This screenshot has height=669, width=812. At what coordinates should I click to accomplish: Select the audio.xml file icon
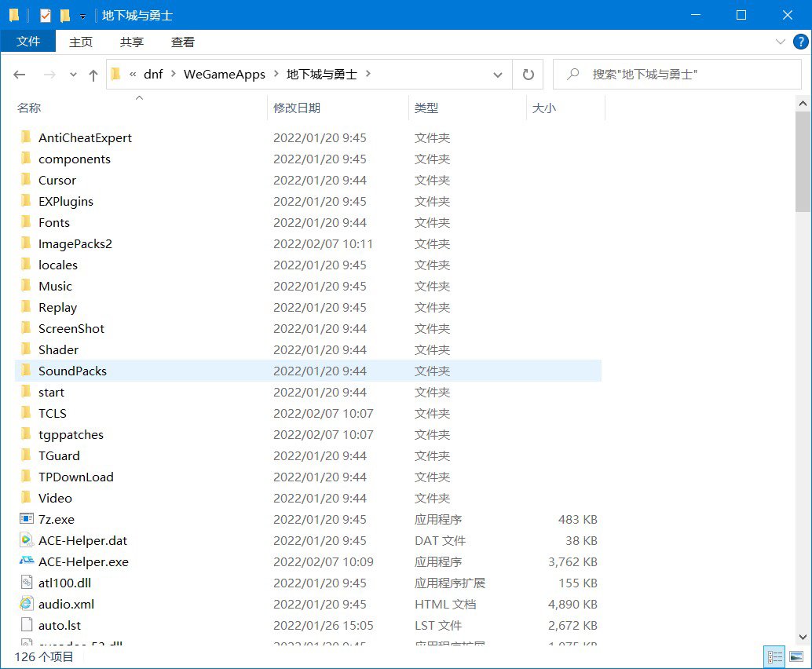pos(27,603)
